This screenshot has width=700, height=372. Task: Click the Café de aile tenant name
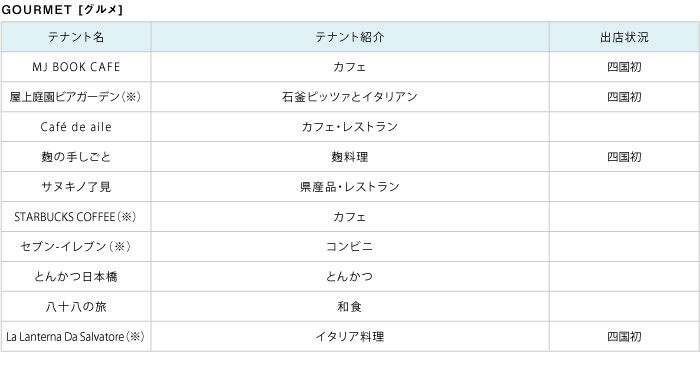coord(76,127)
